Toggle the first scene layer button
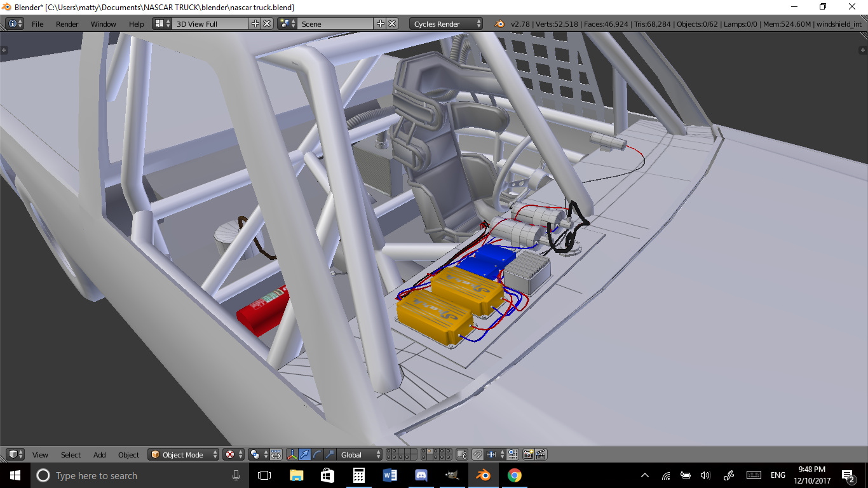The width and height of the screenshot is (868, 488). pyautogui.click(x=390, y=452)
